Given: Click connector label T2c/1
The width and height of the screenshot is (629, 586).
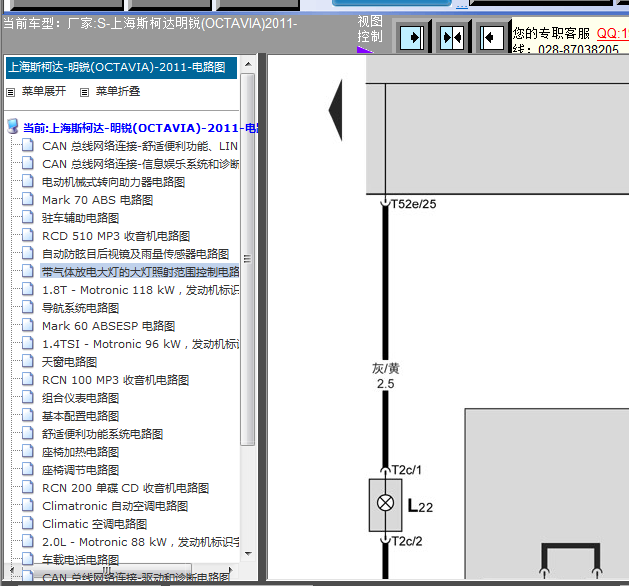Looking at the screenshot, I should 406,470.
